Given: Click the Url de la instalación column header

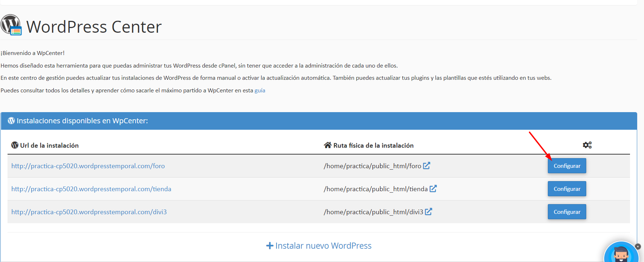Looking at the screenshot, I should 49,145.
